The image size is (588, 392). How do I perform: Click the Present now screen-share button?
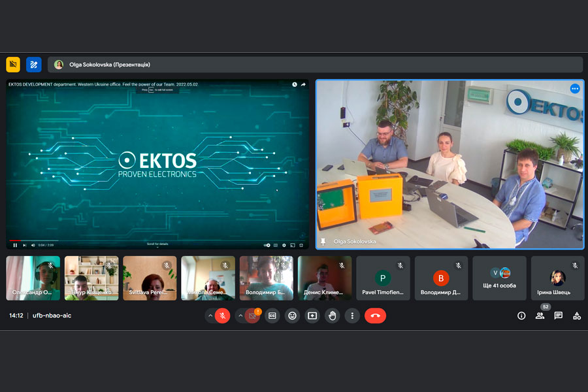tap(312, 316)
